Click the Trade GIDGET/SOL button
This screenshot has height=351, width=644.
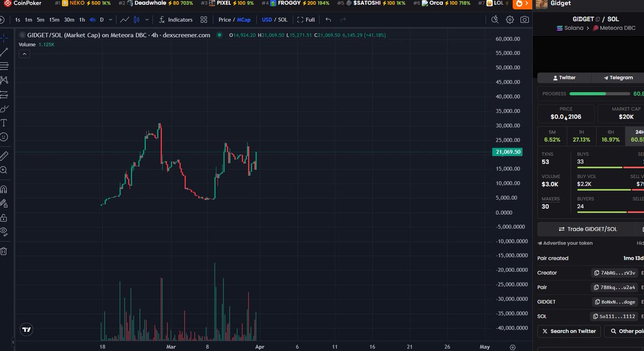(x=589, y=229)
